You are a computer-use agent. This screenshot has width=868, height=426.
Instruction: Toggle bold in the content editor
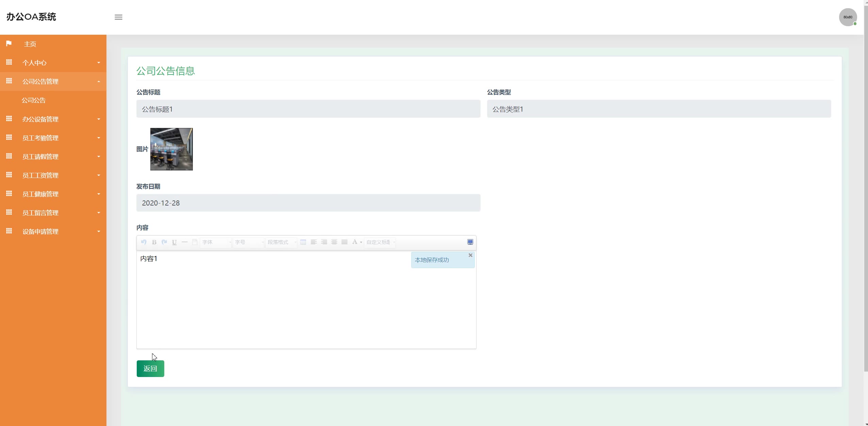(154, 242)
